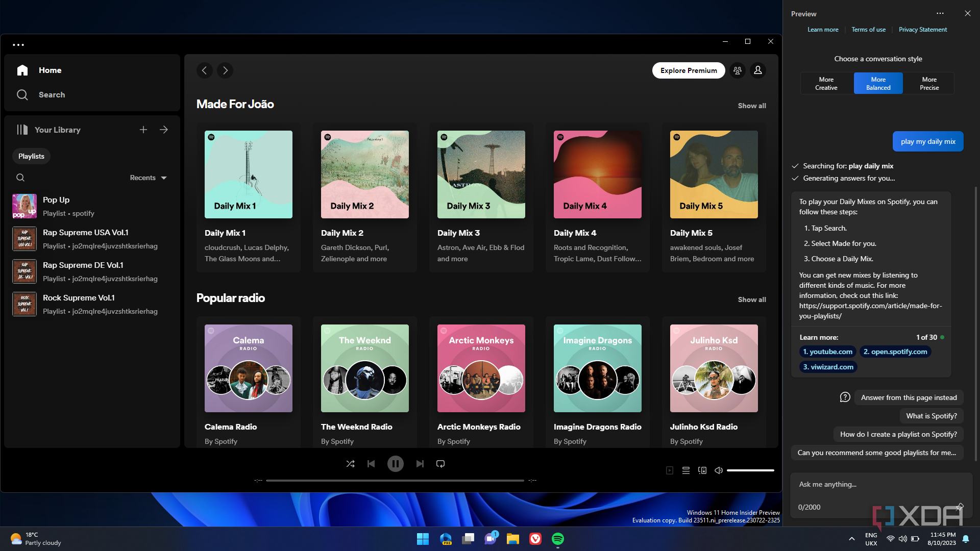Create a new playlist with plus icon
Viewport: 980px width, 551px height.
click(143, 130)
